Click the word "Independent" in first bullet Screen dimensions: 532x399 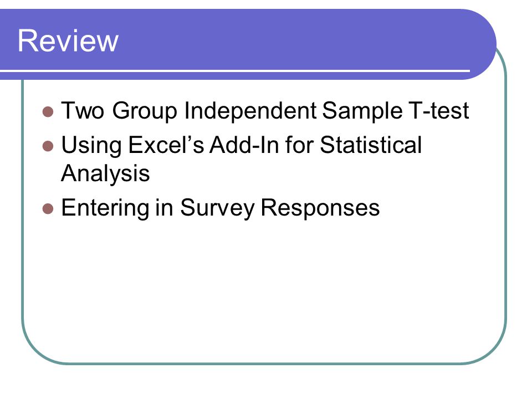(250, 111)
